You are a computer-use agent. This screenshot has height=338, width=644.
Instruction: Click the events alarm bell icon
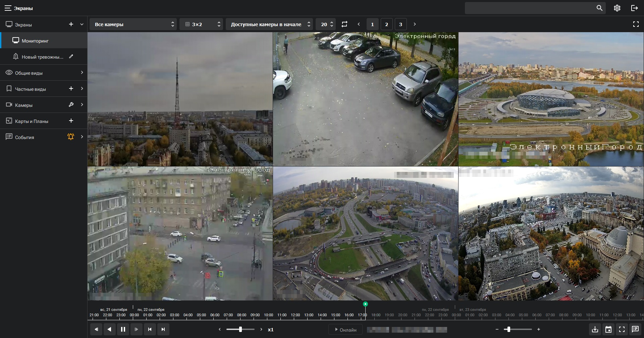[71, 137]
